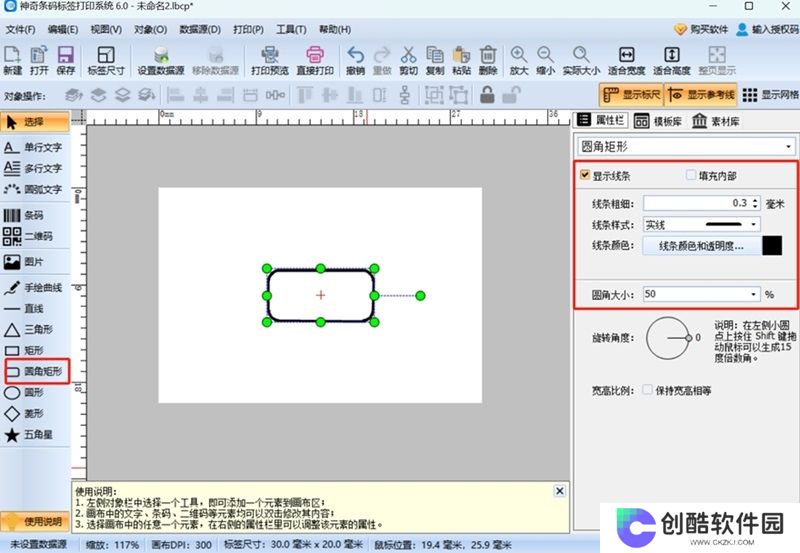Uncheck the 显示线条 checkbox
The width and height of the screenshot is (800, 553).
click(585, 175)
